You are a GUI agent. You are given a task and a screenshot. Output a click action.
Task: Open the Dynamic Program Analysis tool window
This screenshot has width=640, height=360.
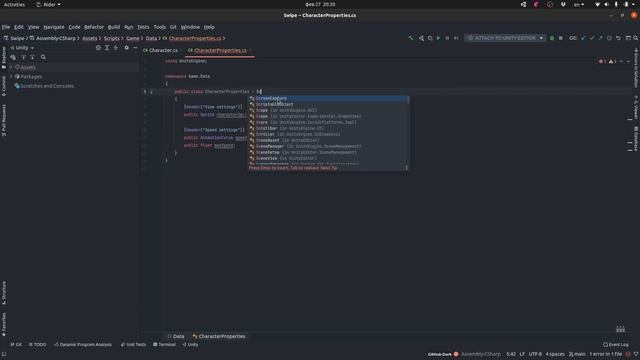click(x=83, y=344)
